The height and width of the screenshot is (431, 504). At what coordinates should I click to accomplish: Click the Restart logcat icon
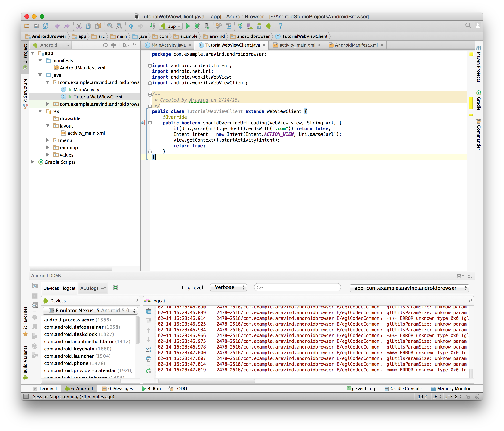tap(149, 371)
